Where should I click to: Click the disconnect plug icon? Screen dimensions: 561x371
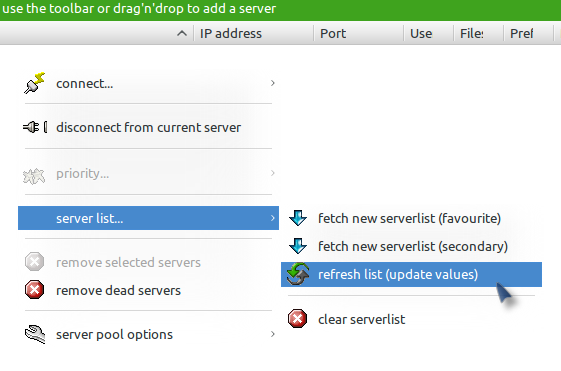tap(35, 127)
